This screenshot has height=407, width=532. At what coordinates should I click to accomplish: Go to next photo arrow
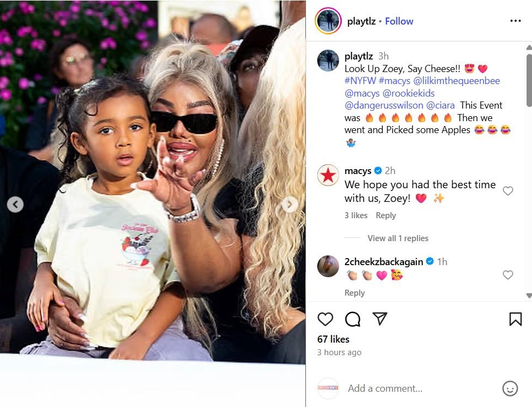pyautogui.click(x=289, y=205)
